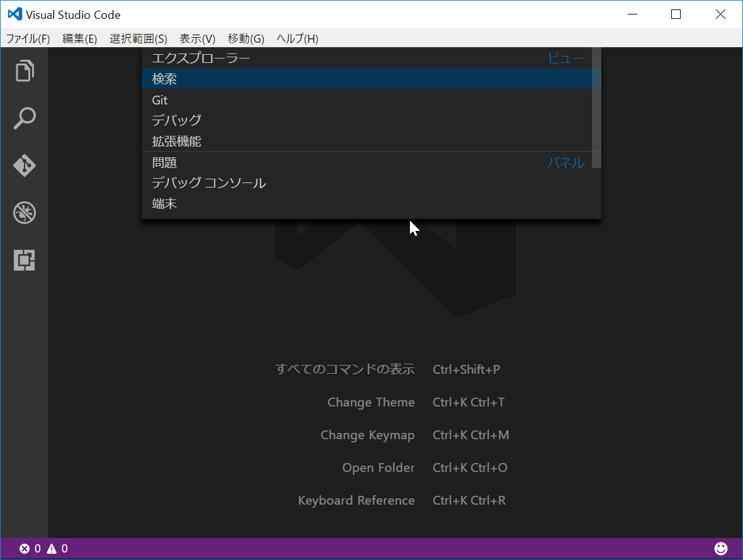743x560 pixels.
Task: Open the ファイル menu
Action: coord(28,38)
